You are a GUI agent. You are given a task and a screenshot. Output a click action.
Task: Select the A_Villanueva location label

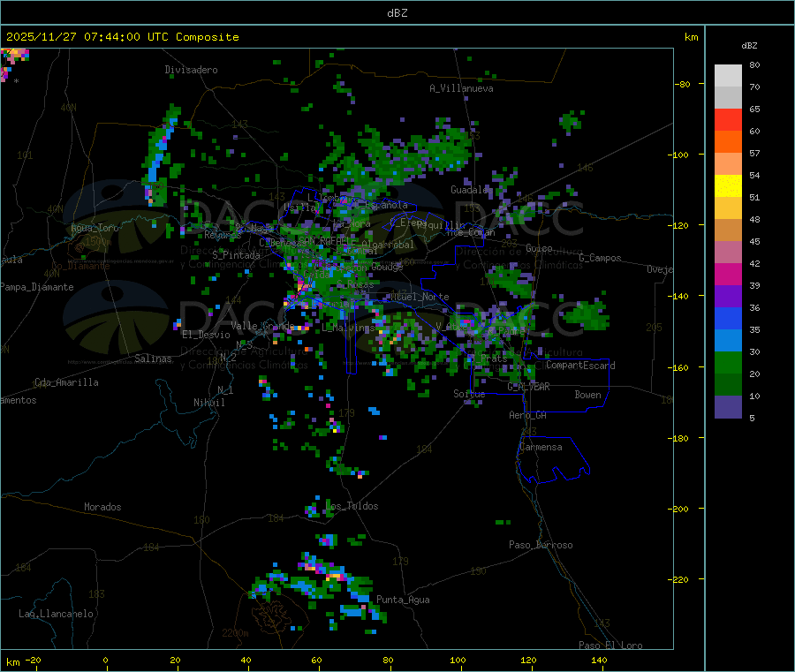461,88
